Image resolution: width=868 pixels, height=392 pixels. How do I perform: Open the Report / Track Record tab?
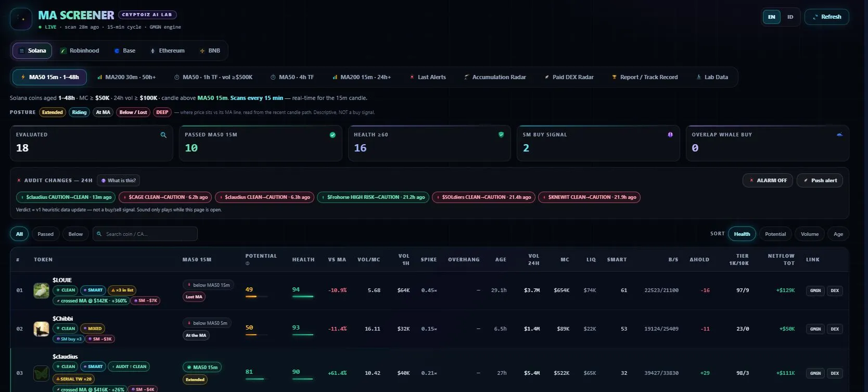click(x=645, y=77)
